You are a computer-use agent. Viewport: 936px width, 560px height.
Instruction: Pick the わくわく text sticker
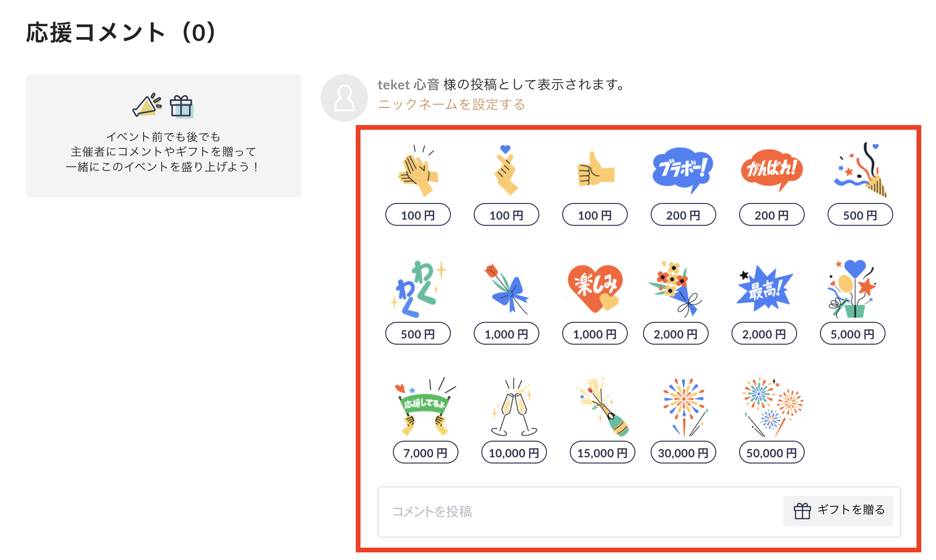(x=419, y=289)
